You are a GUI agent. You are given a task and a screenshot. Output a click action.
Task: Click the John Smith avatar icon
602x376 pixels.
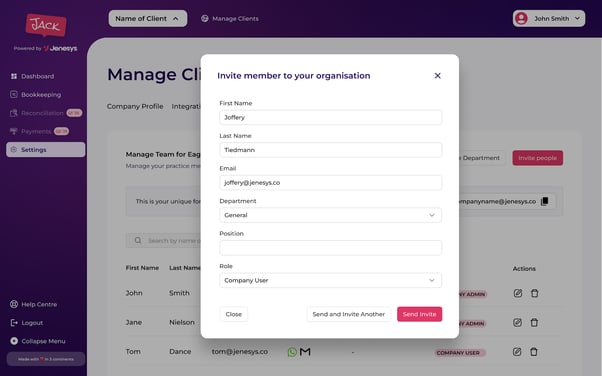tap(521, 18)
